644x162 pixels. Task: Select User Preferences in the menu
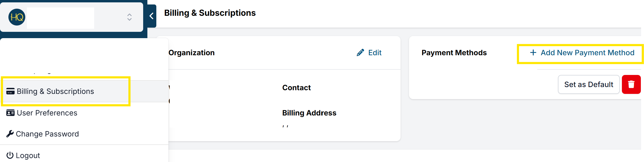47,113
